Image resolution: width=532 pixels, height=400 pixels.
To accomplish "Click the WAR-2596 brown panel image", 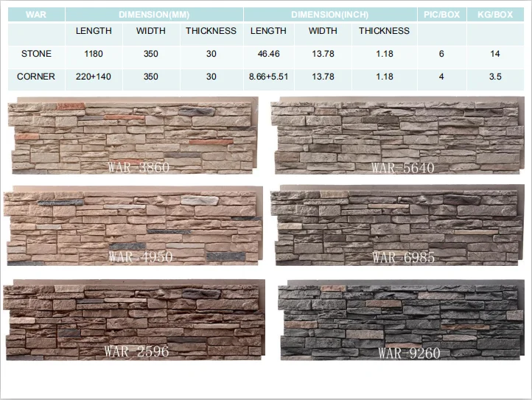I will coord(131,318).
